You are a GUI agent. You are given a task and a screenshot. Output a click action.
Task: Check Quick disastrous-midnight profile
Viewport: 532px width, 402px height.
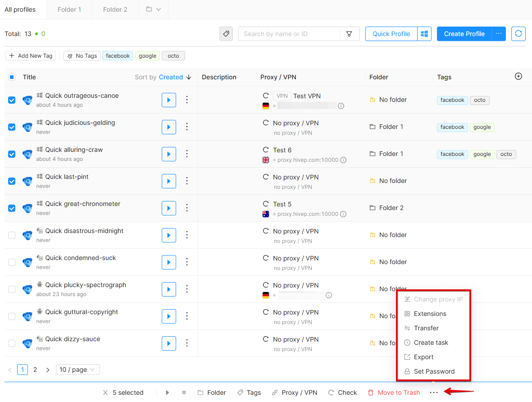[x=12, y=235]
